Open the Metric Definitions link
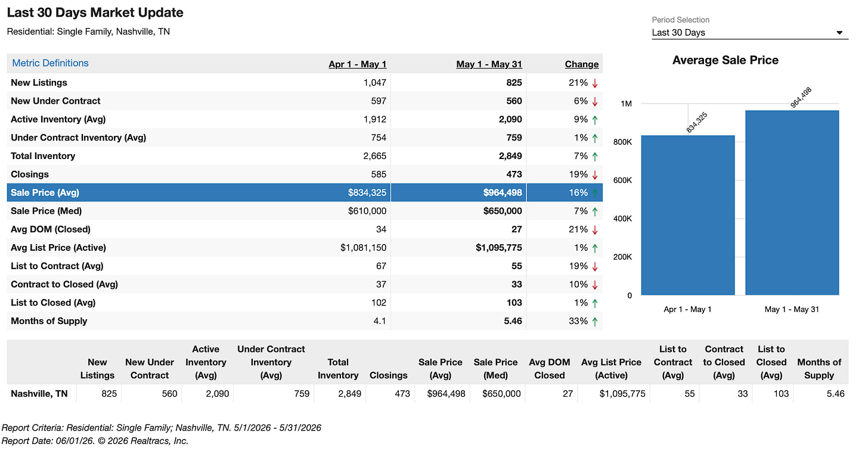The width and height of the screenshot is (868, 455). [50, 63]
